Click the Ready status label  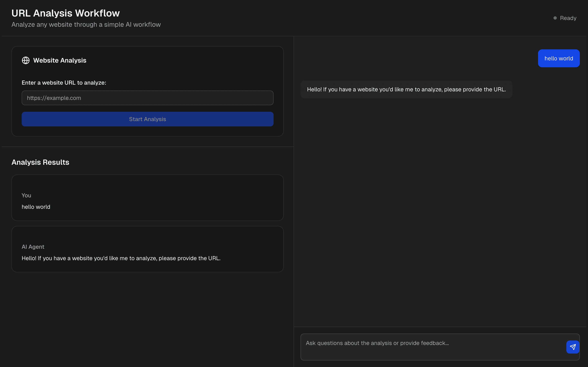click(x=568, y=18)
